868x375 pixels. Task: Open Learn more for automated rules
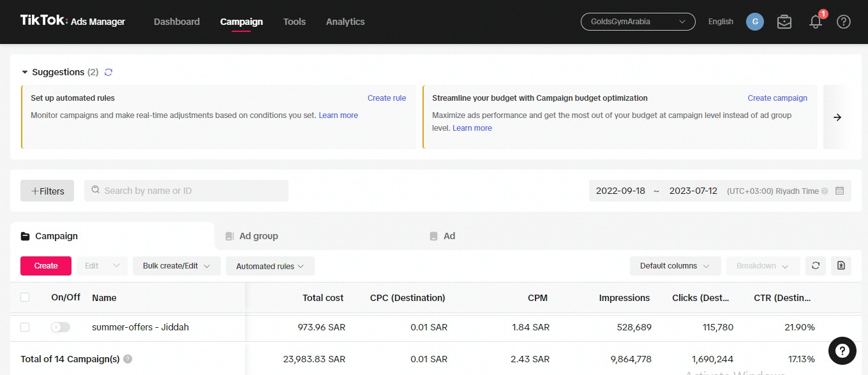[x=338, y=115]
